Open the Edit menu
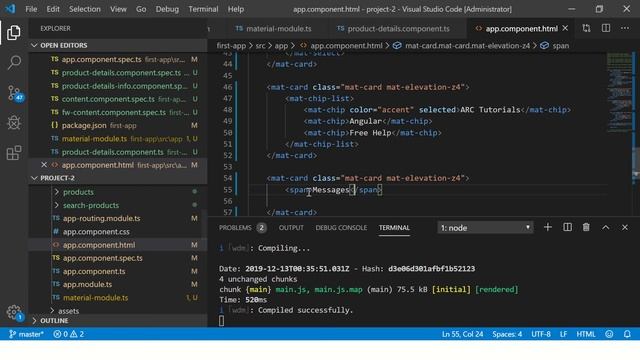This screenshot has width=640, height=360. tap(53, 9)
